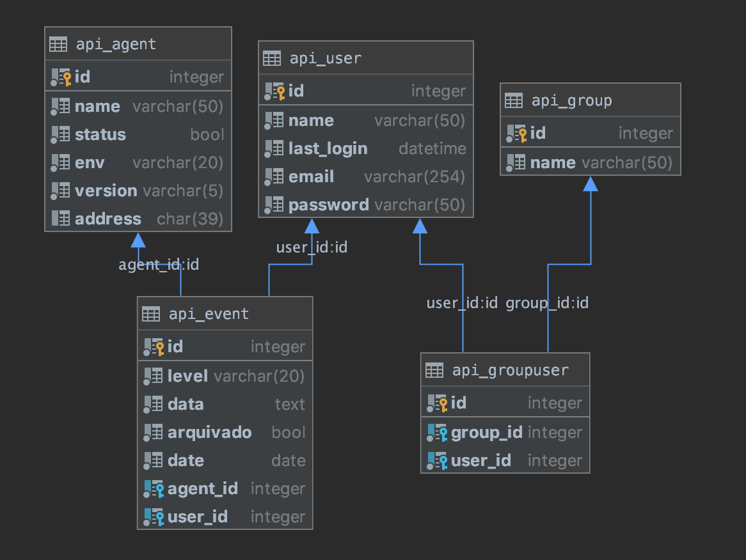Click user_id foreign key icon in api_event

[154, 517]
